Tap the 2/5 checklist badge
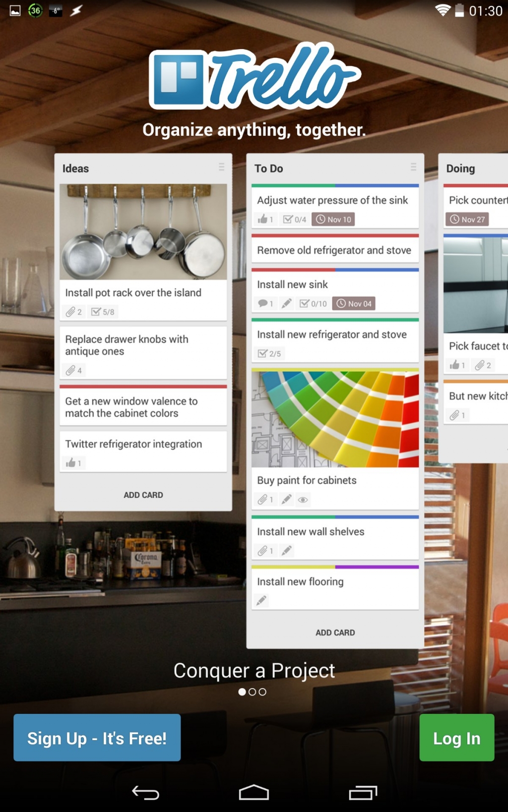This screenshot has width=508, height=812. pyautogui.click(x=269, y=353)
